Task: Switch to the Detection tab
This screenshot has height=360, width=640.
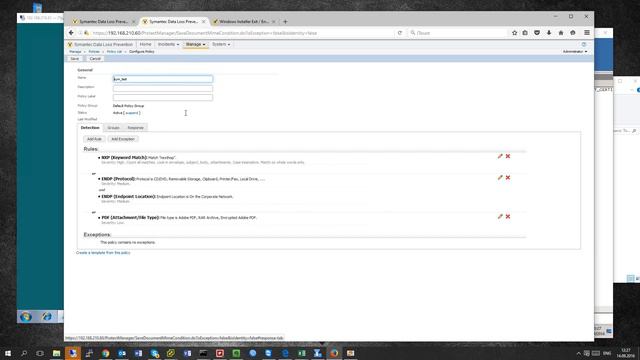Action: click(x=90, y=128)
